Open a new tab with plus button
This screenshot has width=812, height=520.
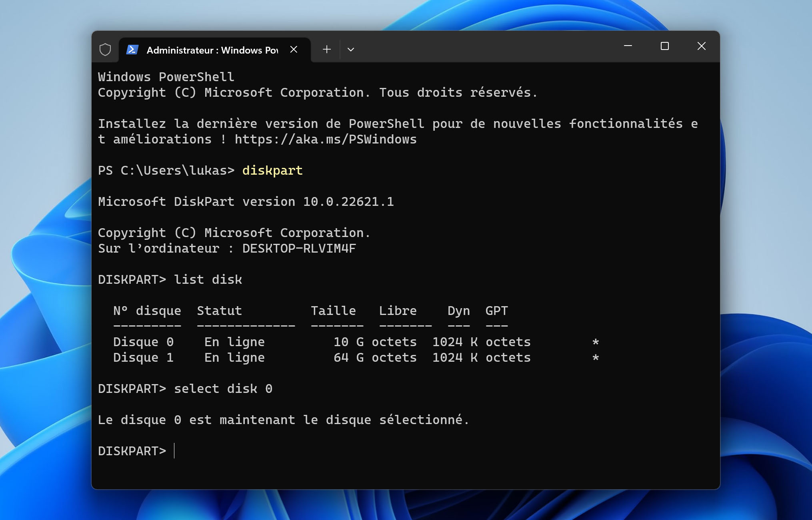point(327,49)
